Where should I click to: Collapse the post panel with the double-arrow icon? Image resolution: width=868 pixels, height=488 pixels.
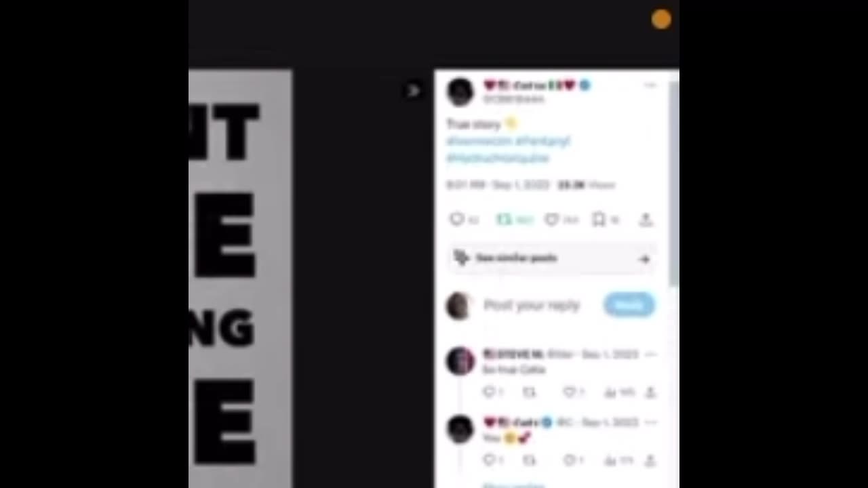pos(413,90)
